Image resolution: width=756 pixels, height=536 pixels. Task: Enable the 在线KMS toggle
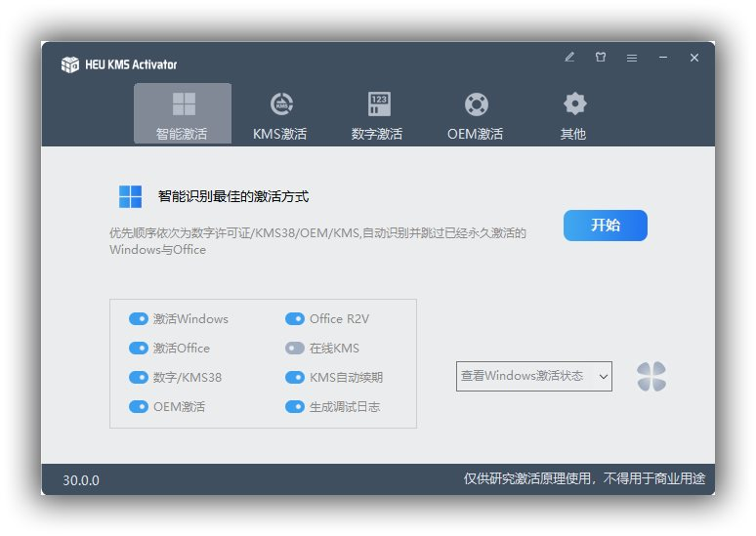tap(294, 349)
